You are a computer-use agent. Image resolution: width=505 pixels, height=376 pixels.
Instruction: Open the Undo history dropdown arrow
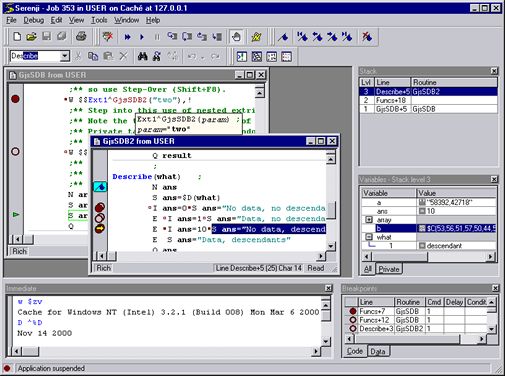(x=203, y=57)
